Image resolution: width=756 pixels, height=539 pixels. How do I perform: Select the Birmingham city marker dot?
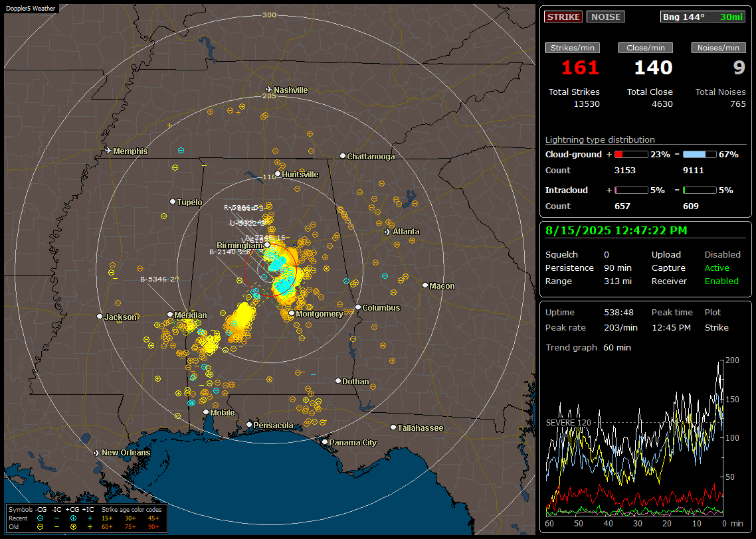tap(267, 245)
